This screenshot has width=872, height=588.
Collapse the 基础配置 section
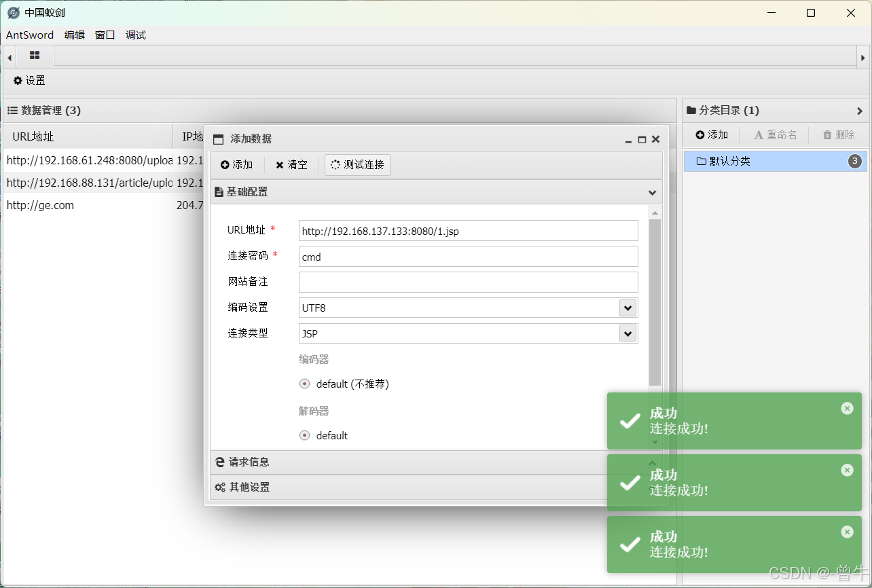pyautogui.click(x=436, y=192)
